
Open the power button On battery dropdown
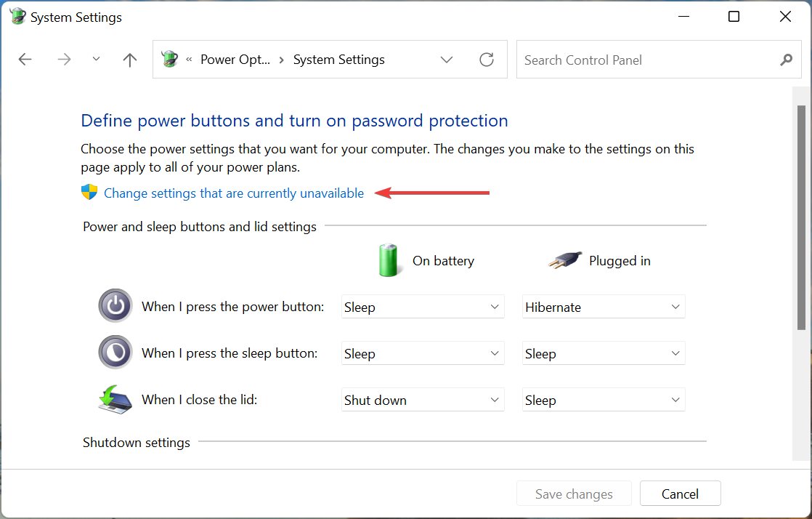click(422, 306)
